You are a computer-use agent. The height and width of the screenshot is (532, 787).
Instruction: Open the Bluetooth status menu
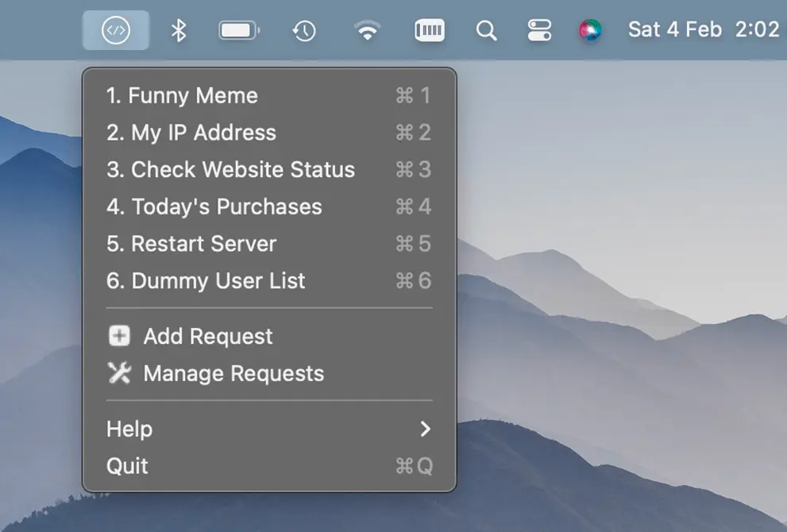click(x=179, y=29)
